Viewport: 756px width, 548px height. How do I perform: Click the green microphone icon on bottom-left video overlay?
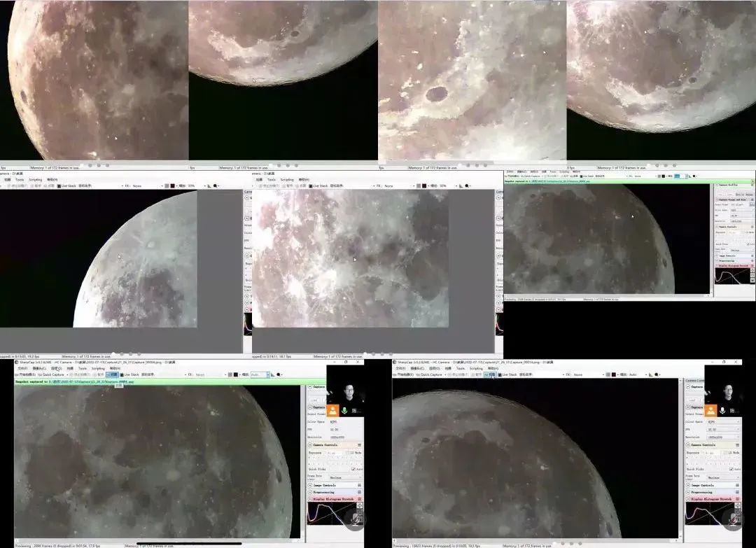(x=344, y=412)
